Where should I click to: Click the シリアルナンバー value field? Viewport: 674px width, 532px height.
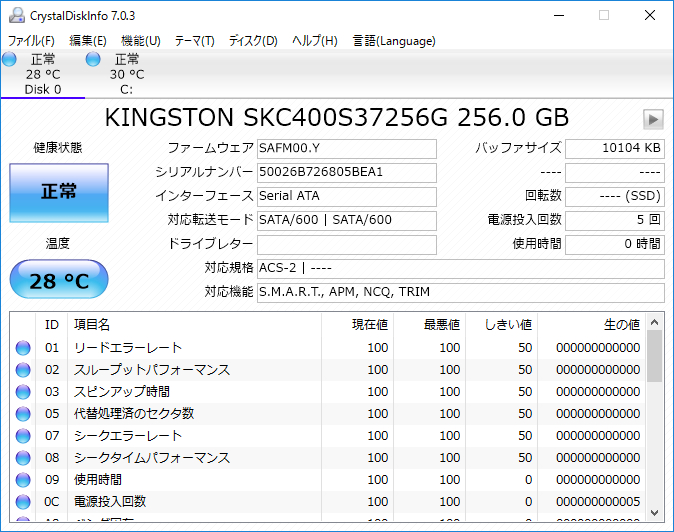click(x=346, y=172)
